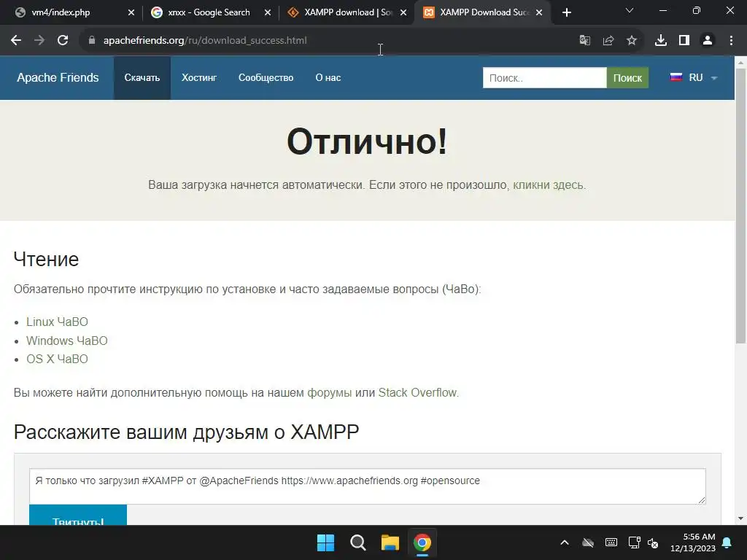
Task: Open the Linux ЧаВО link
Action: tap(57, 322)
